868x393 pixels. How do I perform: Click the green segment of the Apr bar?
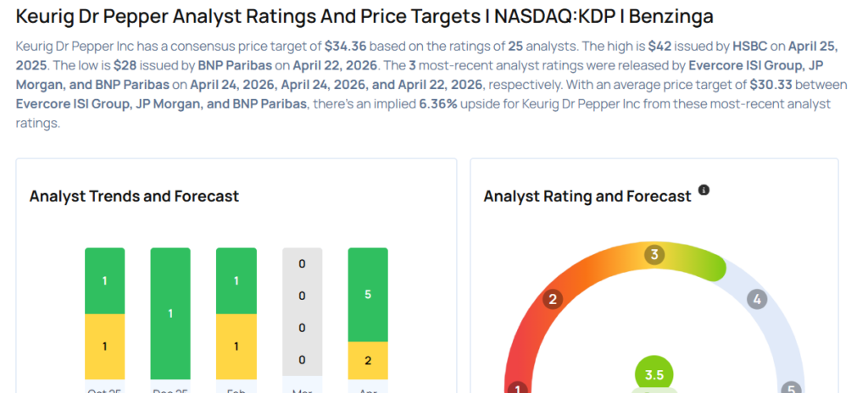pos(368,294)
